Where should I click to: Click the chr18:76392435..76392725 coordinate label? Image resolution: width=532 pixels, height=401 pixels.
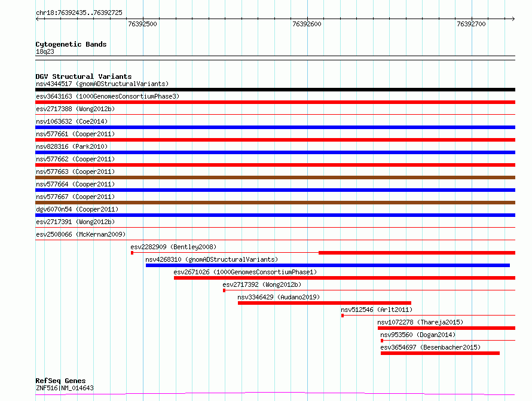(79, 13)
